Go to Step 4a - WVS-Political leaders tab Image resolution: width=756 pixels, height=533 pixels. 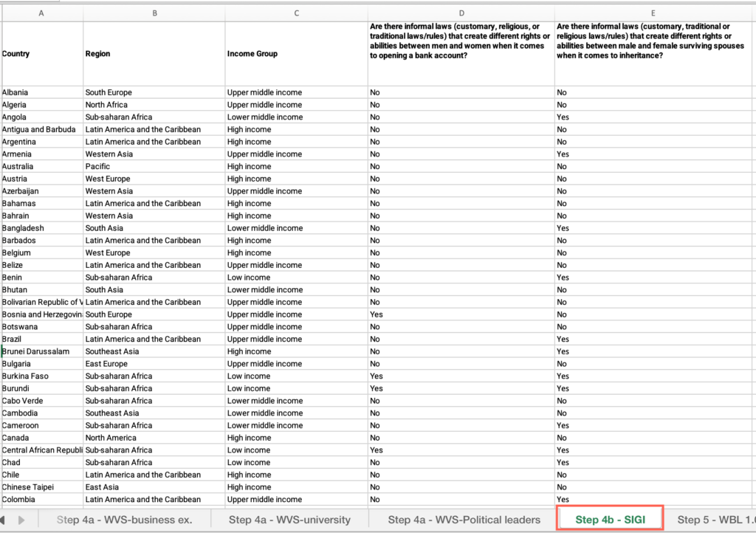(464, 520)
